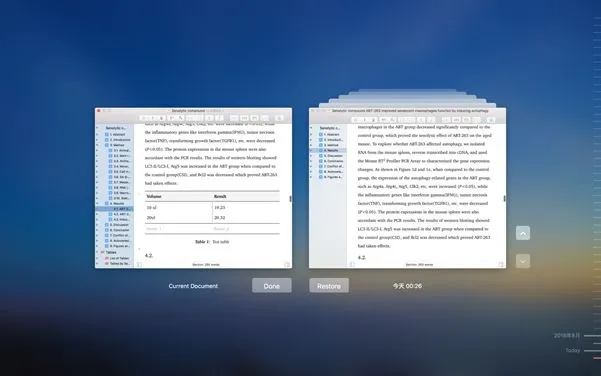Click the scrollbar handle at the restored version's right edge
This screenshot has height=376, width=601.
[x=504, y=199]
